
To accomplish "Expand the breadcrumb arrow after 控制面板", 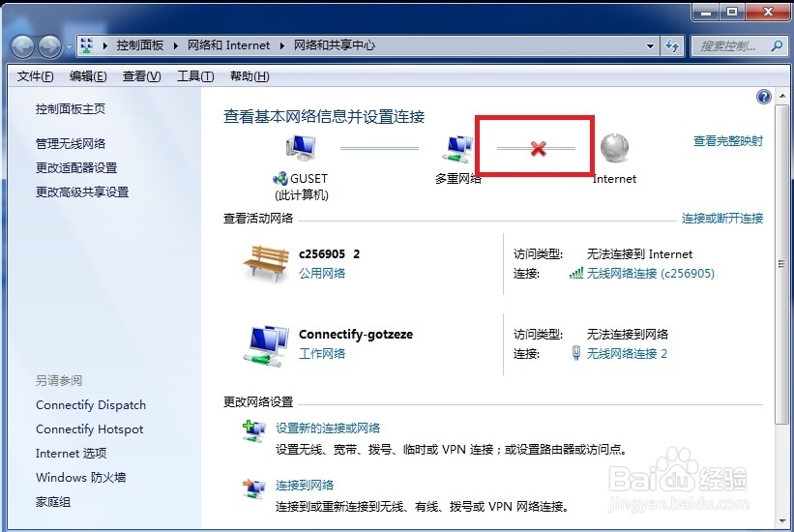I will (x=175, y=45).
